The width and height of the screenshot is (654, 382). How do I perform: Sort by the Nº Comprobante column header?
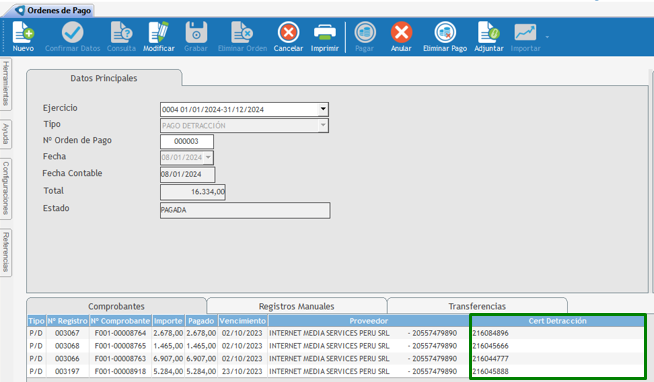(120, 321)
